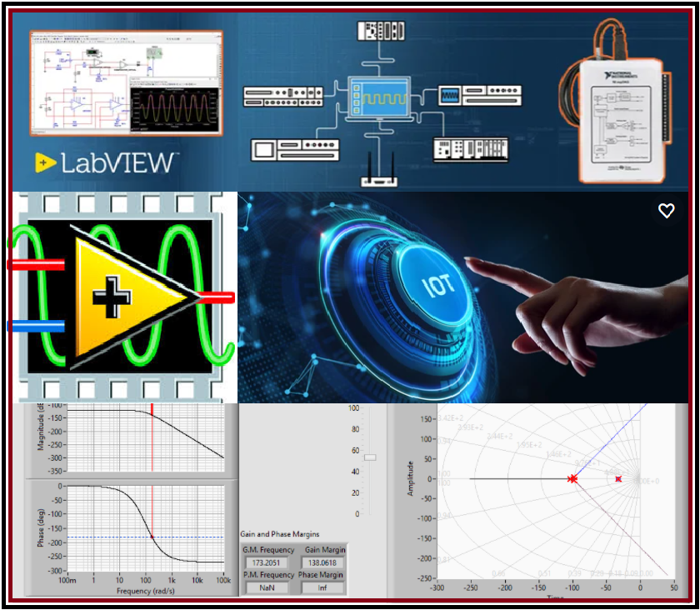Click the heart favorite icon
The height and width of the screenshot is (610, 700).
666,211
